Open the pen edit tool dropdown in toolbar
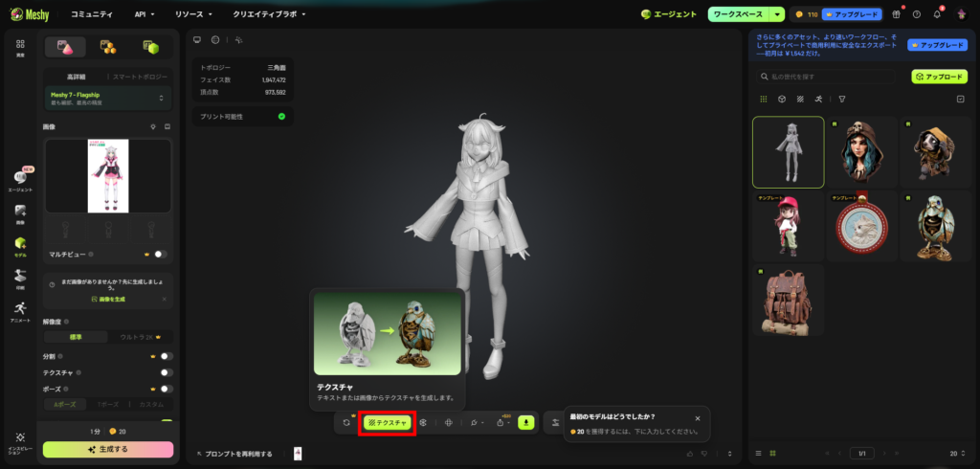980x469 pixels. (x=477, y=423)
